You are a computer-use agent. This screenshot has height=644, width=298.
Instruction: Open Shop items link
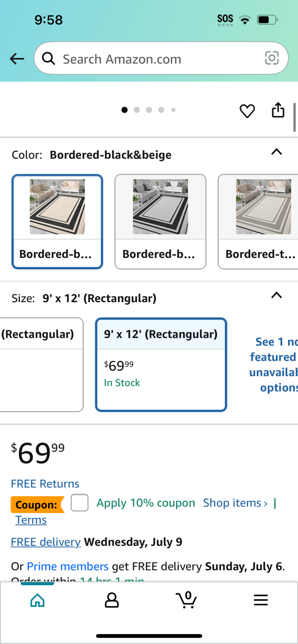pos(235,503)
